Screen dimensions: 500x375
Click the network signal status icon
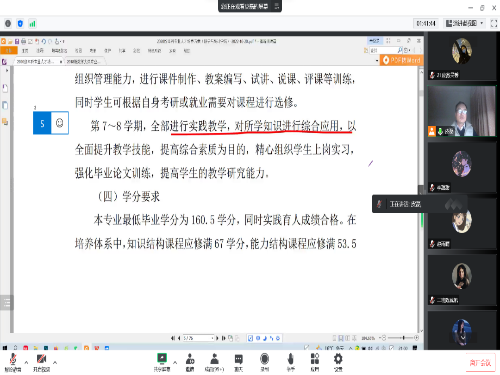click(32, 24)
